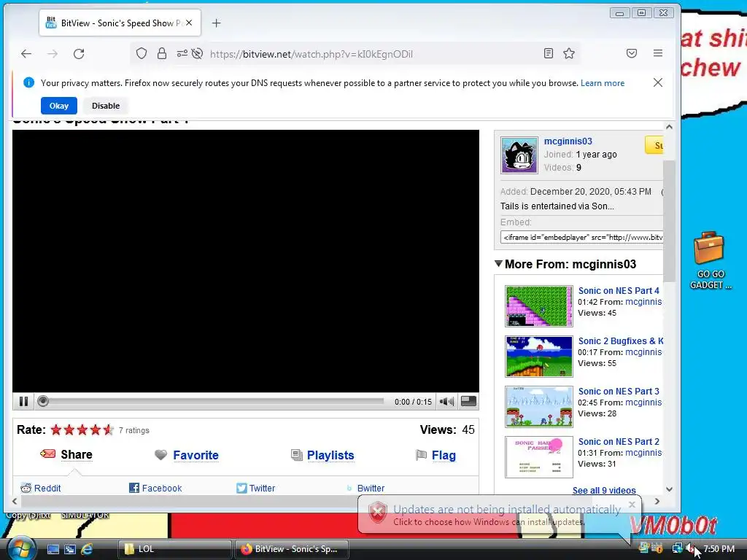This screenshot has height=560, width=747.
Task: Dismiss the DNS privacy notification bar
Action: (x=658, y=82)
